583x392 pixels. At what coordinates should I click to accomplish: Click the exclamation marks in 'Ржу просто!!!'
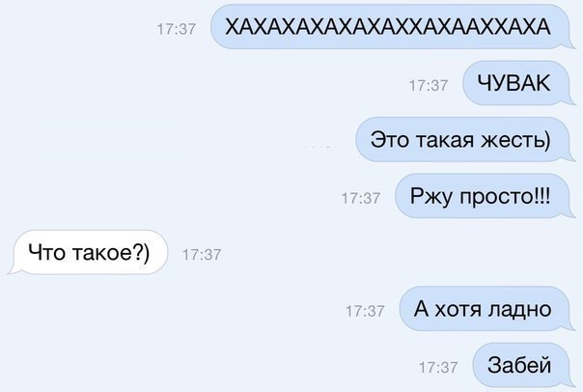coord(541,196)
